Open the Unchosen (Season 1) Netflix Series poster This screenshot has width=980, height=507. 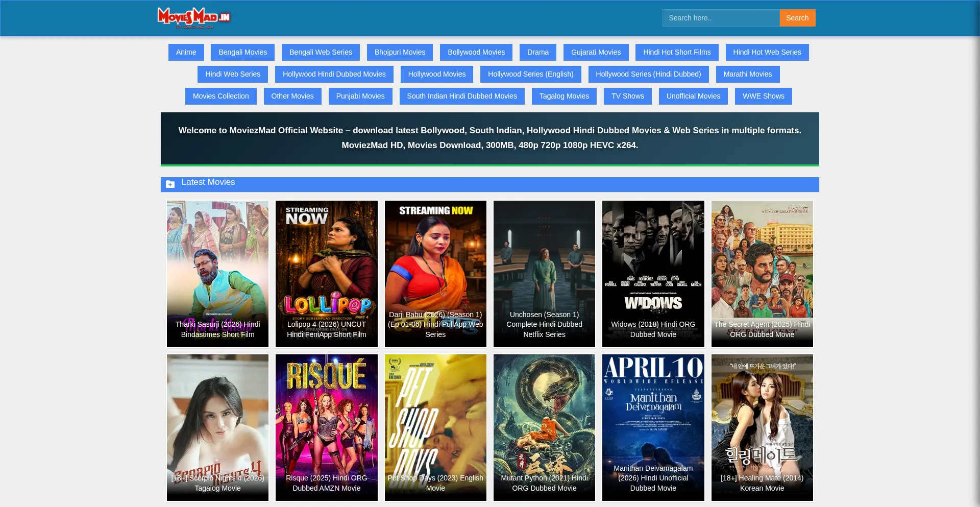(x=544, y=274)
